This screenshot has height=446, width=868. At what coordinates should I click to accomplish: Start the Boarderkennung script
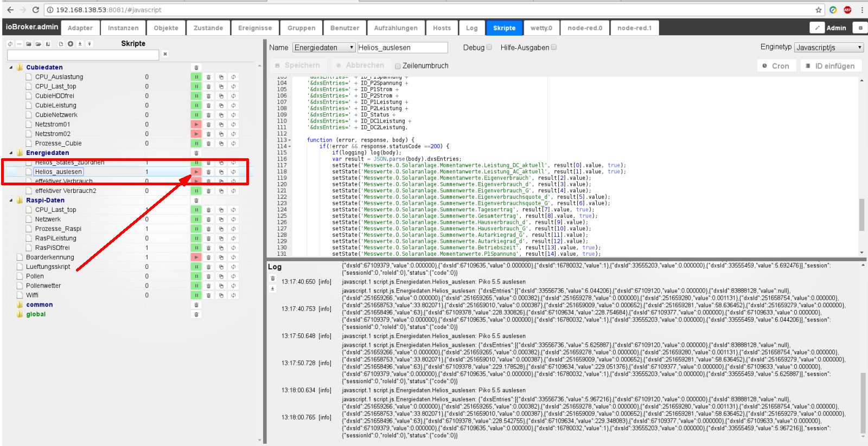coord(196,257)
